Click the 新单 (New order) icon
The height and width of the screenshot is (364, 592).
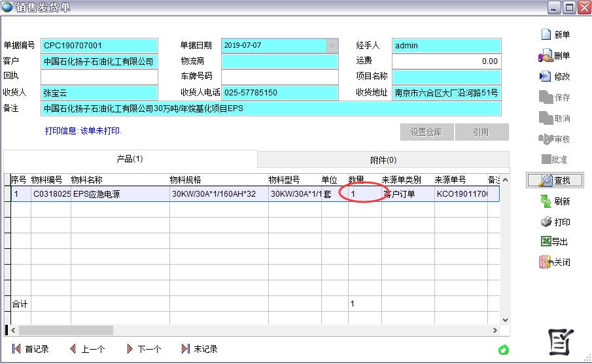(546, 35)
